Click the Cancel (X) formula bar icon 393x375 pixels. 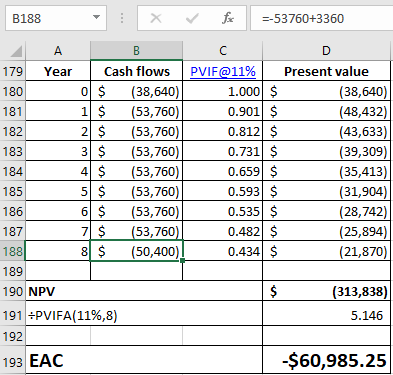click(156, 18)
